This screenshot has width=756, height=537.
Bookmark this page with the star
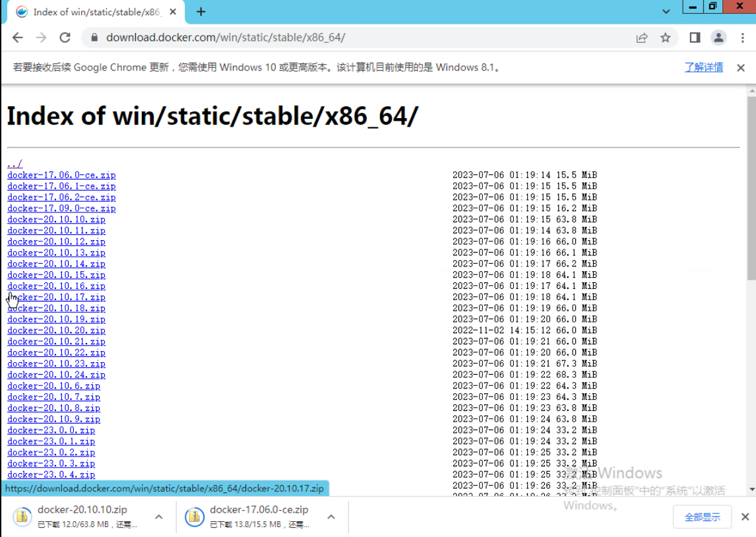[x=666, y=38]
